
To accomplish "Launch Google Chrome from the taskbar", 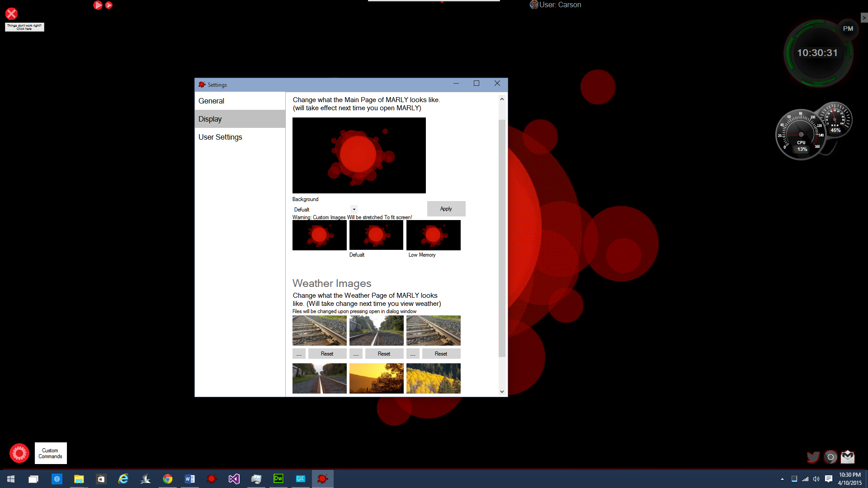I will pos(168,479).
